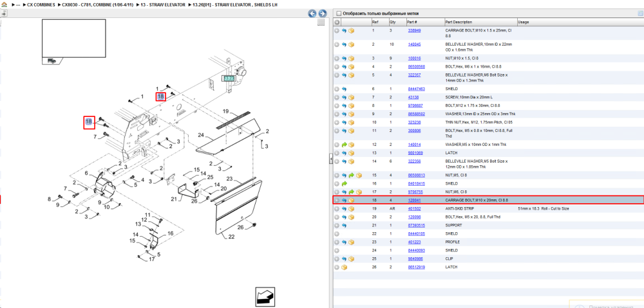Open part number 9840986 link

415,259
